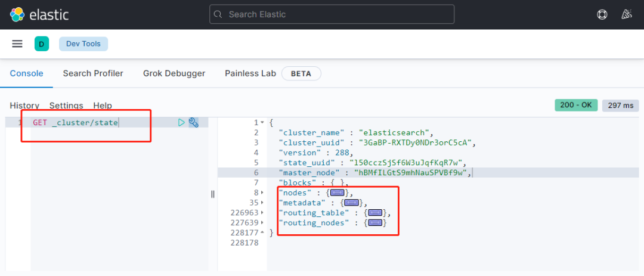Open the request wrench options icon
Screen dimensions: 644x276
(193, 122)
